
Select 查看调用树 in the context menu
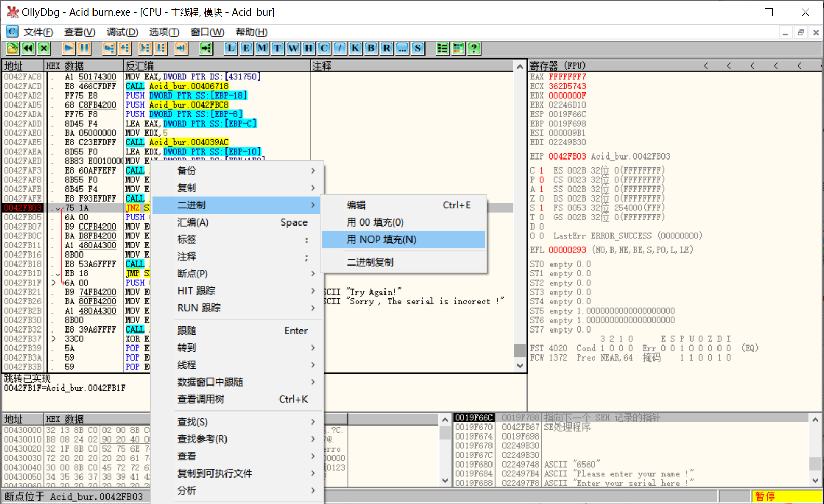point(237,399)
